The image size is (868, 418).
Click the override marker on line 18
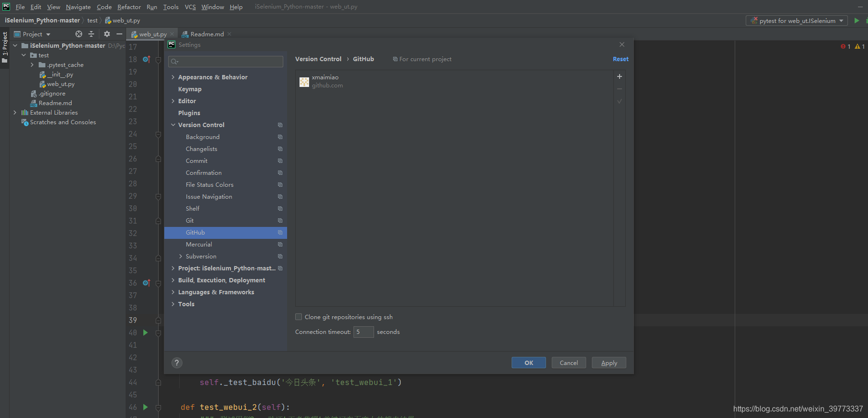click(147, 59)
